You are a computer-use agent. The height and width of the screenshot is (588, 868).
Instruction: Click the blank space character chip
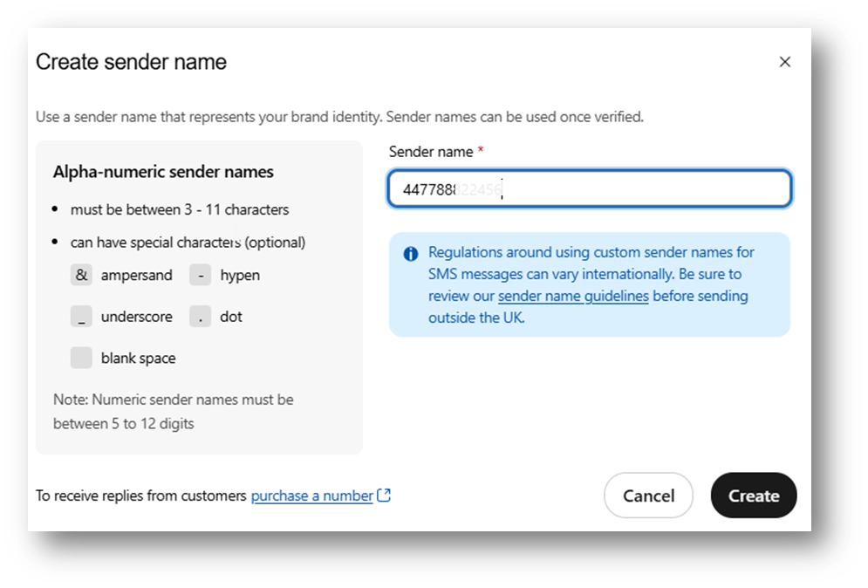(81, 359)
